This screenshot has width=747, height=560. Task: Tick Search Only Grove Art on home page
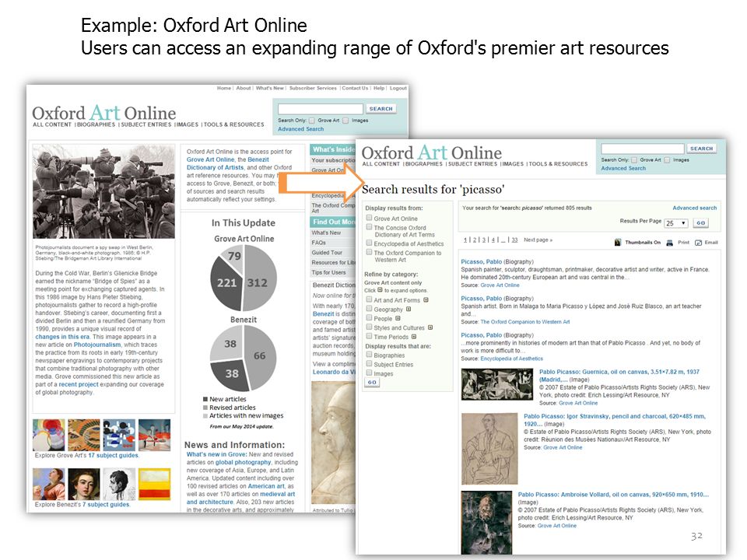[x=311, y=121]
